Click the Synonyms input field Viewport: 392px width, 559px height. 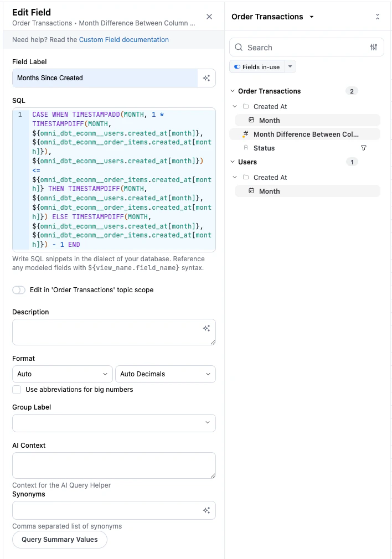tap(114, 510)
